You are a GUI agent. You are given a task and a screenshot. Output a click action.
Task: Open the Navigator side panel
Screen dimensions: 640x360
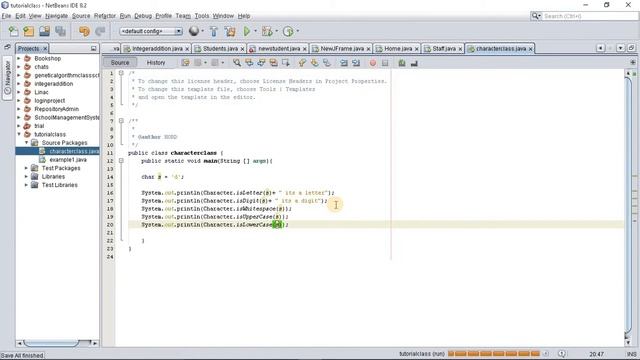tap(7, 78)
